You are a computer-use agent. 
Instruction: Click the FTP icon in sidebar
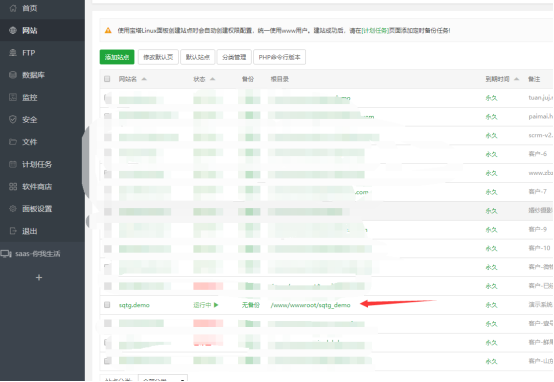13,53
